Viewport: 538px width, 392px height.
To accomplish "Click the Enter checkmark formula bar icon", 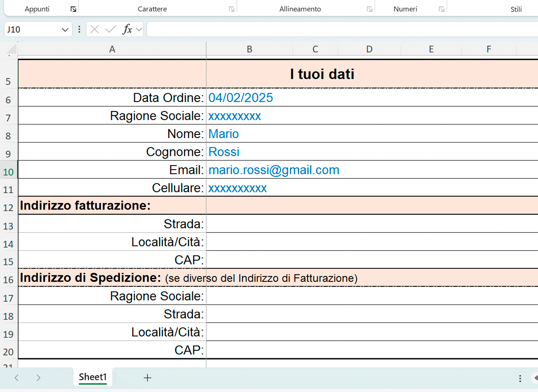I will [x=111, y=29].
